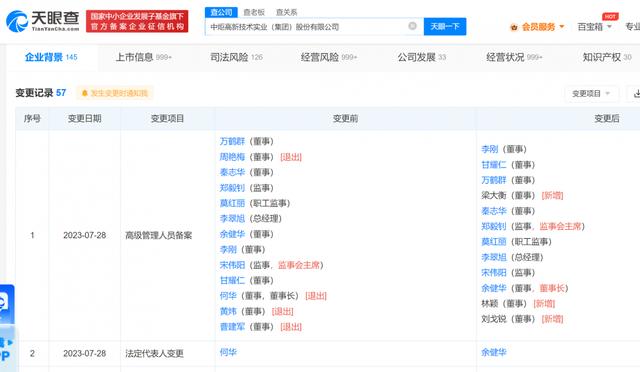640x372 pixels.
Task: Click the 刘戈锐 (董事) 新增 entry
Action: click(x=522, y=319)
